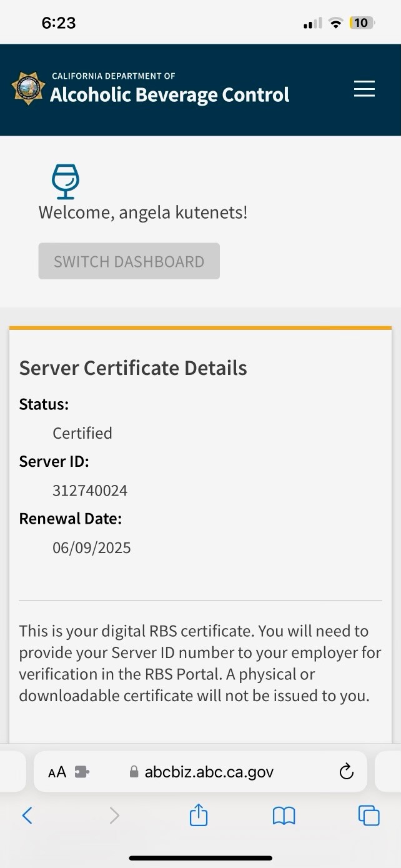
Task: Go back using the back arrow
Action: click(x=27, y=816)
